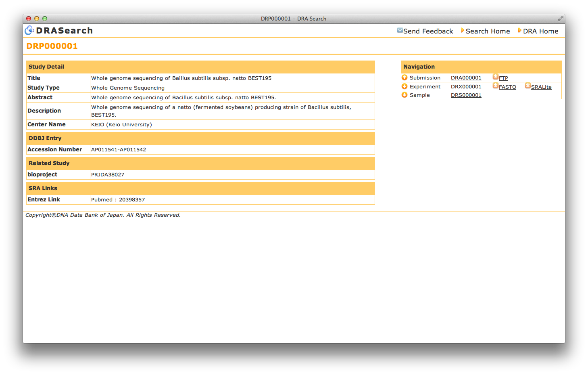Click the Search Home arrow icon
The width and height of the screenshot is (588, 375).
tap(463, 30)
